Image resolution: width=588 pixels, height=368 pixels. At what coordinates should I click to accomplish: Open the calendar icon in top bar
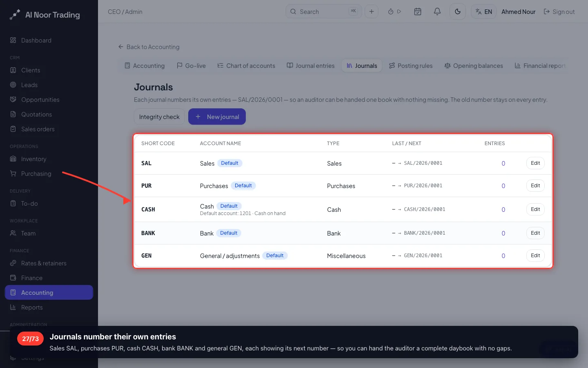pos(418,11)
